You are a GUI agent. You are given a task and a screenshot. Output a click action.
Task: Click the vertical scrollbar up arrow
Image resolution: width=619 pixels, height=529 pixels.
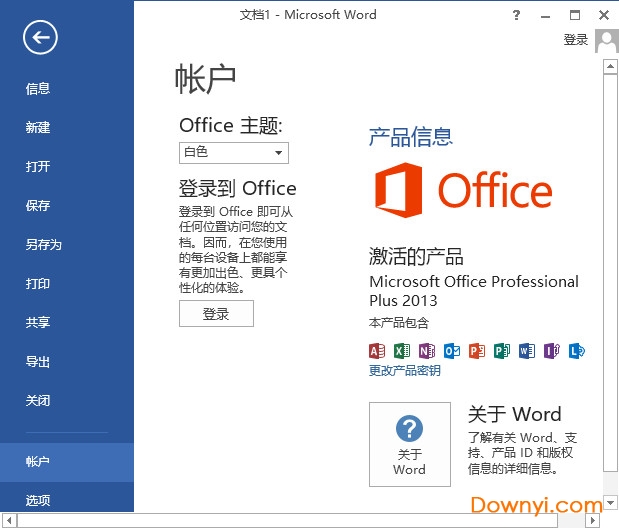tap(609, 67)
